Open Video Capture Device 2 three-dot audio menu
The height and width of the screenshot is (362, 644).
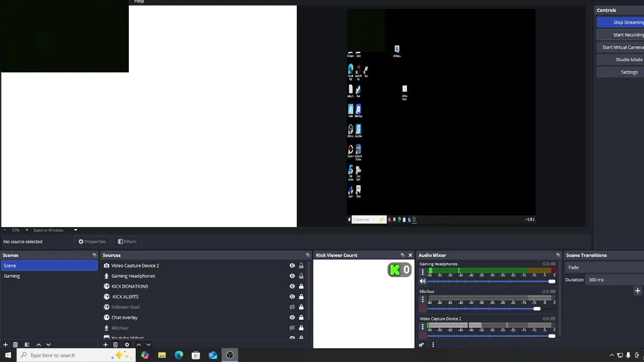pos(423,327)
